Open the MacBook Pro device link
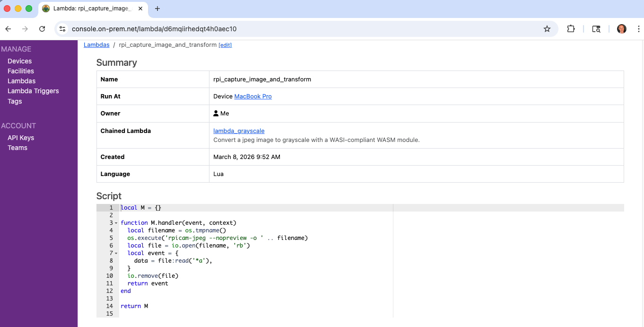Viewport: 644px width, 327px height. (x=253, y=96)
